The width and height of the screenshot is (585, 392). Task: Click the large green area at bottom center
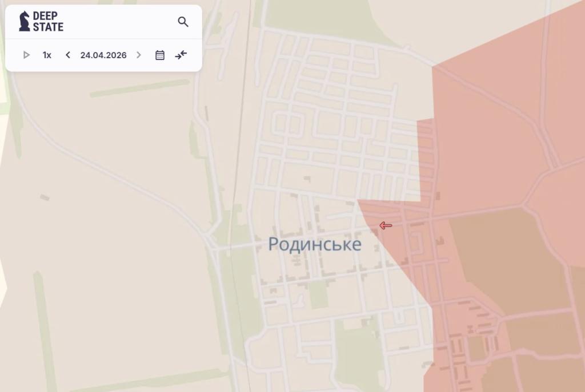358,354
